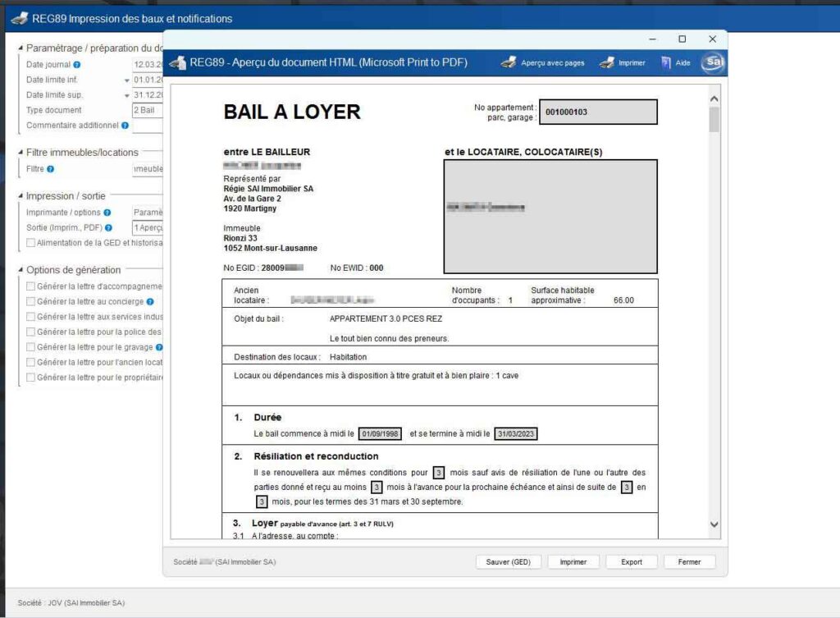Show help for Imprimante / options

pyautogui.click(x=107, y=213)
